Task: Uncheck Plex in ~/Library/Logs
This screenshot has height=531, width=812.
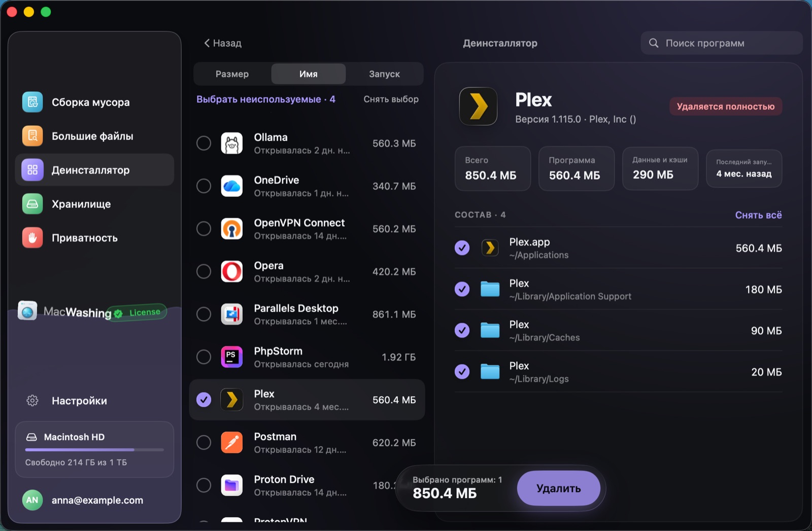Action: click(462, 372)
